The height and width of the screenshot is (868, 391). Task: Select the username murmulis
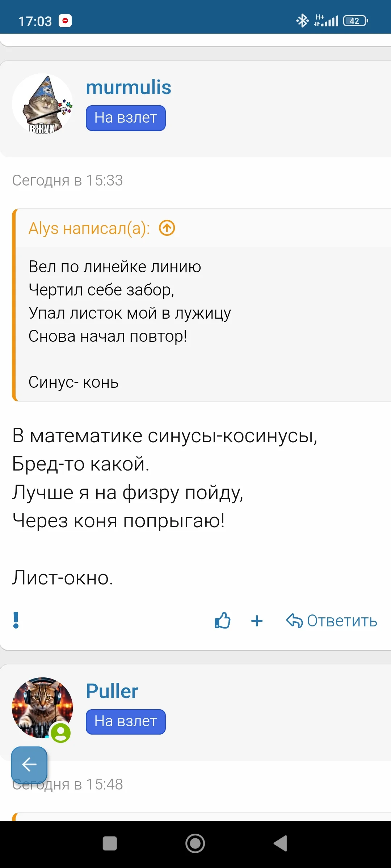(128, 88)
